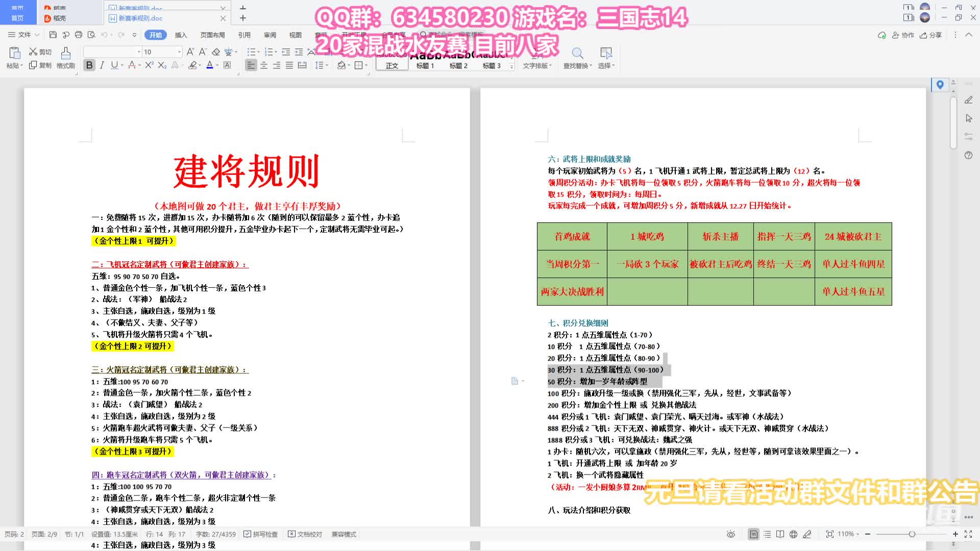Click the cursor select icon in right sidebar

(x=969, y=118)
